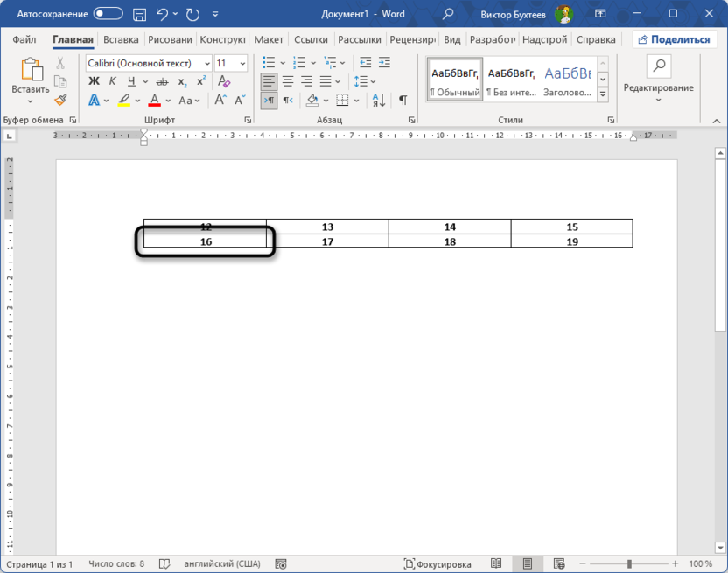The height and width of the screenshot is (573, 728).
Task: Switch to Read Mode view in status bar
Action: (x=496, y=564)
